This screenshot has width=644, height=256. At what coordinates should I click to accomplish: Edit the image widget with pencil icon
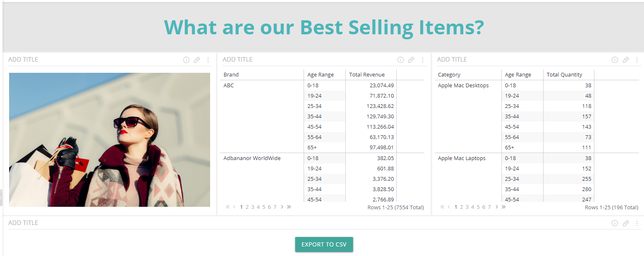pos(197,60)
